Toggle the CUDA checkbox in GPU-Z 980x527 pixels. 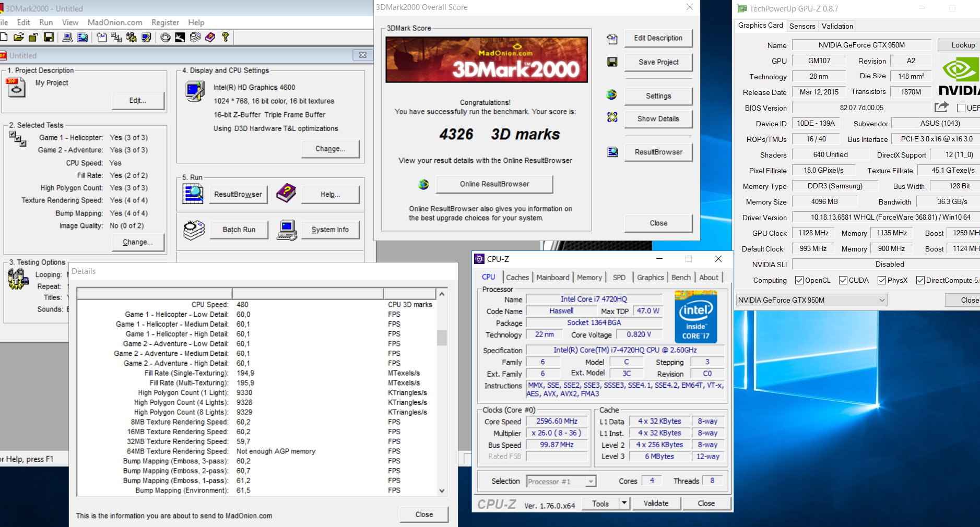tap(843, 280)
